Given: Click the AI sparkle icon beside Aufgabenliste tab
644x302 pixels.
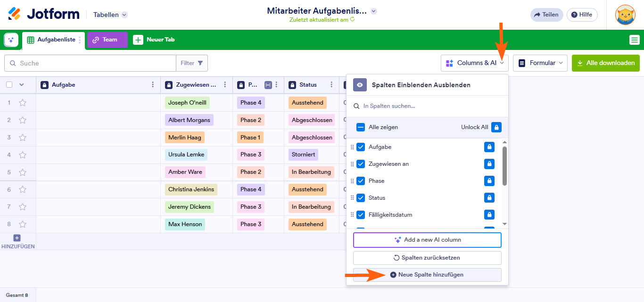Looking at the screenshot, I should coord(11,40).
